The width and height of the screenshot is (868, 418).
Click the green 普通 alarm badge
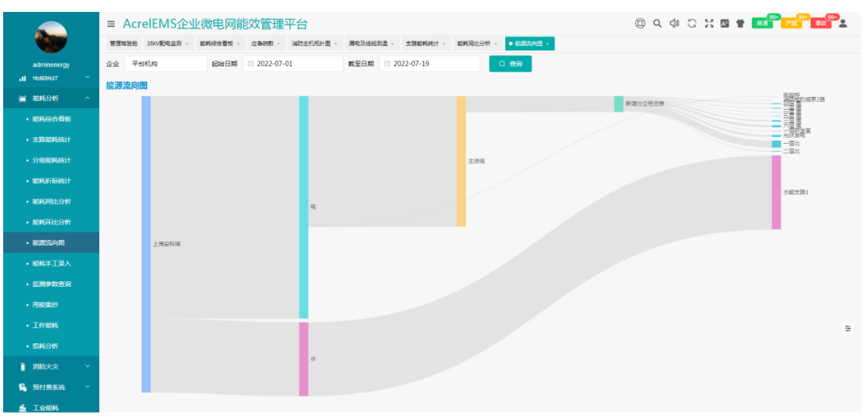[762, 23]
